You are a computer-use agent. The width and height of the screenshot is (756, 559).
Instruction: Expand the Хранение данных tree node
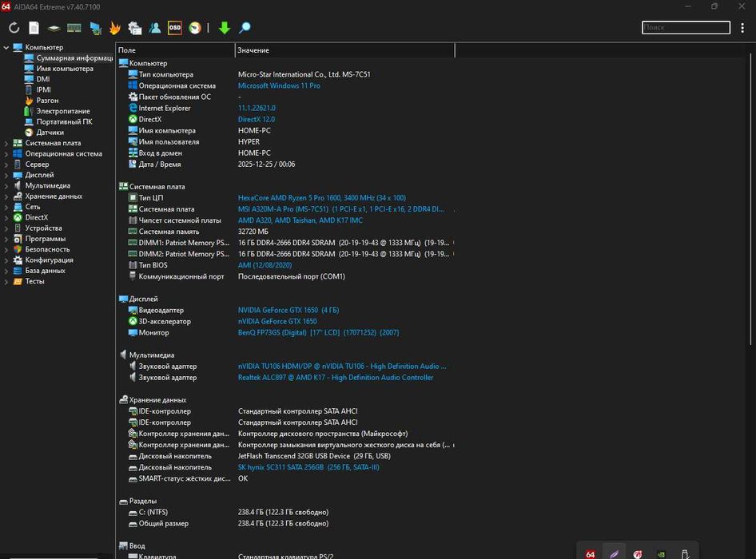click(x=6, y=196)
